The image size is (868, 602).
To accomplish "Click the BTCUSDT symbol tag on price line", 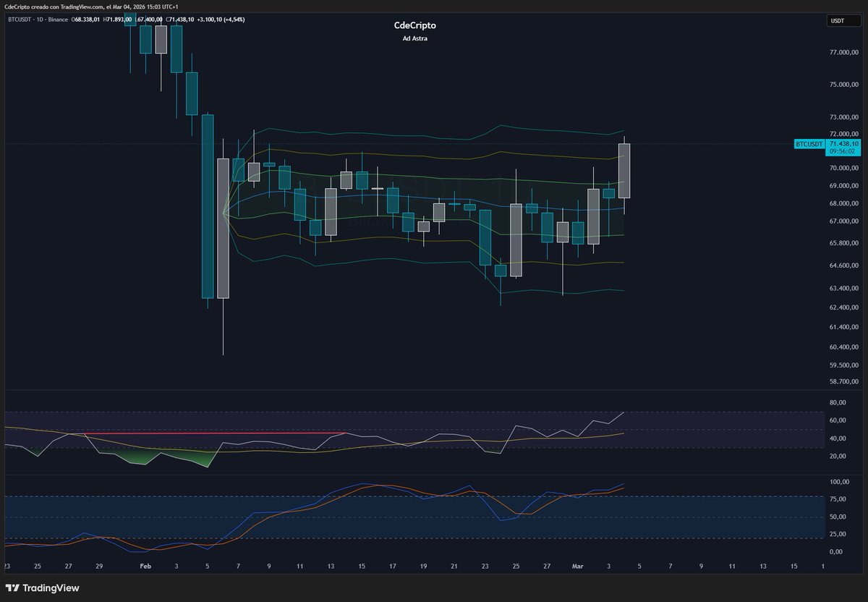I will click(x=809, y=144).
